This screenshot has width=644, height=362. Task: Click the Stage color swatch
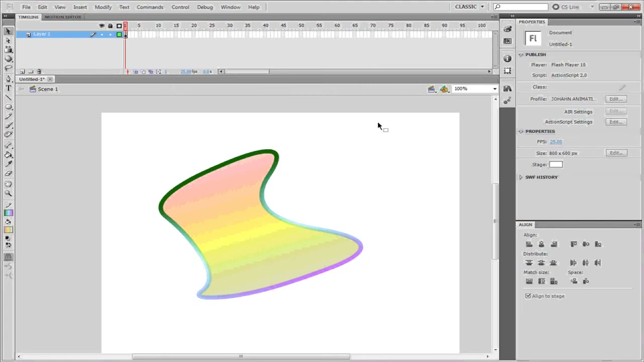click(x=556, y=165)
